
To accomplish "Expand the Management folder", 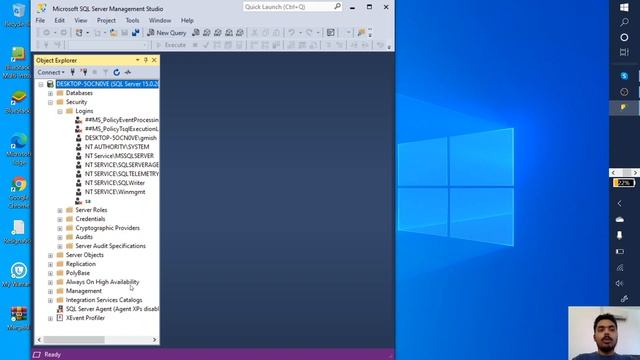I will point(50,291).
